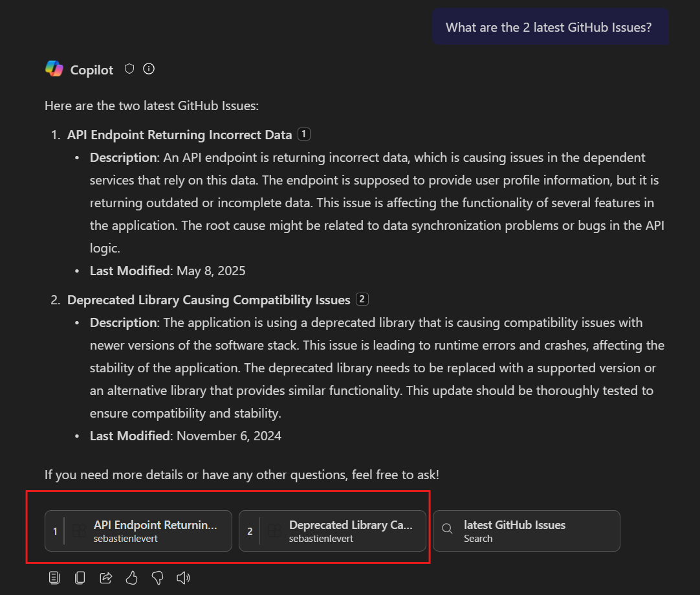Viewport: 700px width, 595px height.
Task: Click the info icon in the Copilot header
Action: pos(149,69)
